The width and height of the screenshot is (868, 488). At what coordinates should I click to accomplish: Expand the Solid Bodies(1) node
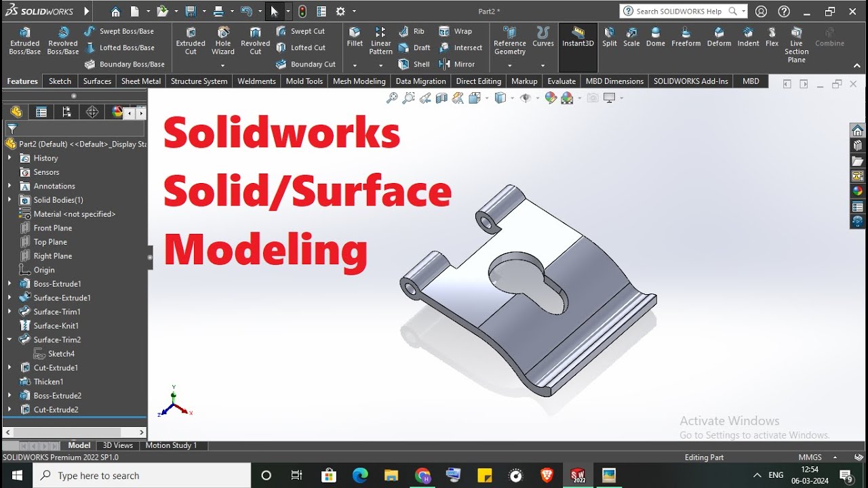point(9,200)
